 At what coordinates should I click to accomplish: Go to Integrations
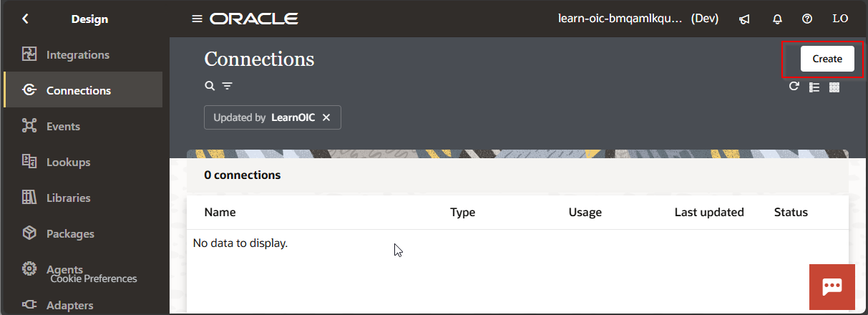pos(84,54)
